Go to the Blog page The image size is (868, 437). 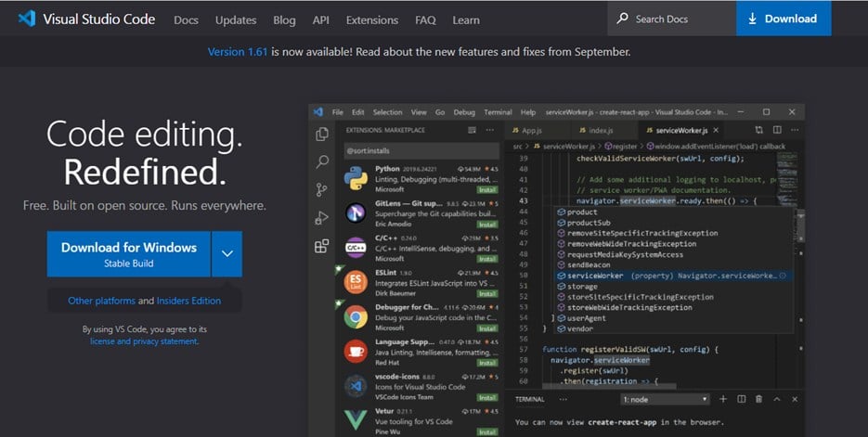tap(284, 19)
